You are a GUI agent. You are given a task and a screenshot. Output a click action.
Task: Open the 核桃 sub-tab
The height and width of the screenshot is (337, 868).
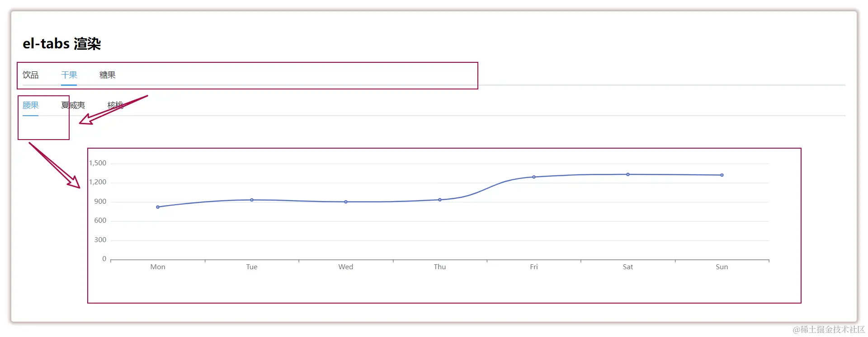115,105
